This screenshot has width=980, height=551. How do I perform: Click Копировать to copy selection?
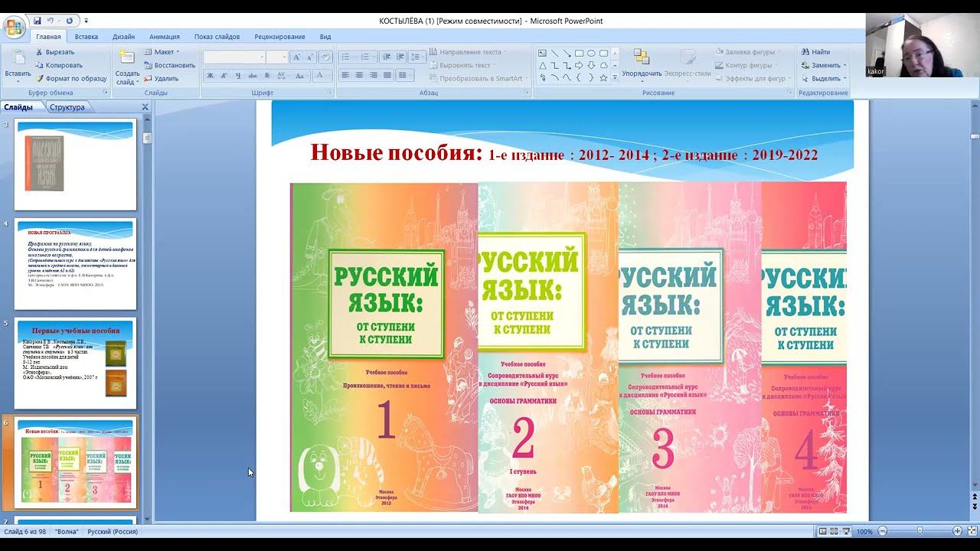[59, 65]
